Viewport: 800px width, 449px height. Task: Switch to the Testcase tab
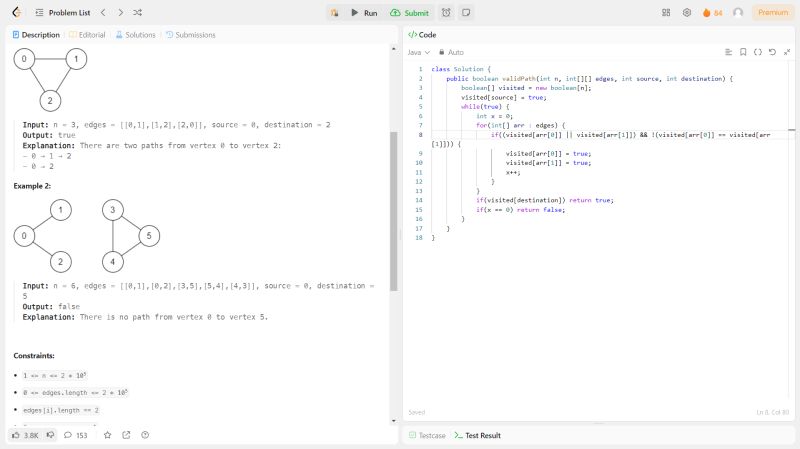pyautogui.click(x=426, y=435)
